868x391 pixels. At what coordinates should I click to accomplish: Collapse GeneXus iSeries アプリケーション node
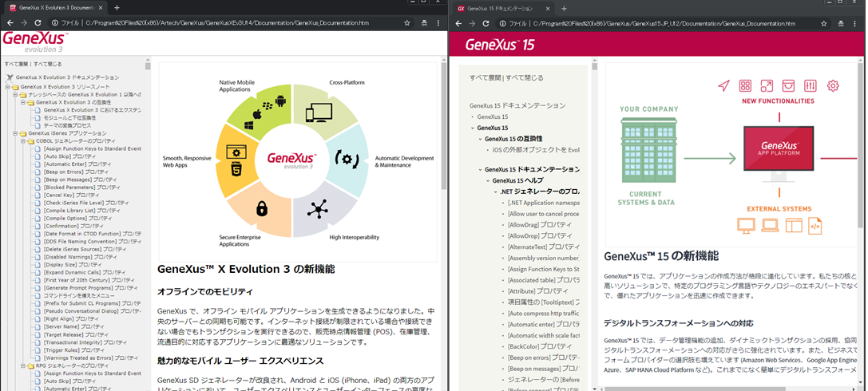point(15,133)
